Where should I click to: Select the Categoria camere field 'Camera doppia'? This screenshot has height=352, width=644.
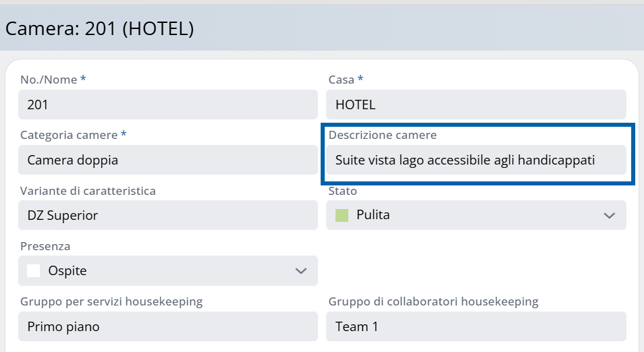[167, 160]
